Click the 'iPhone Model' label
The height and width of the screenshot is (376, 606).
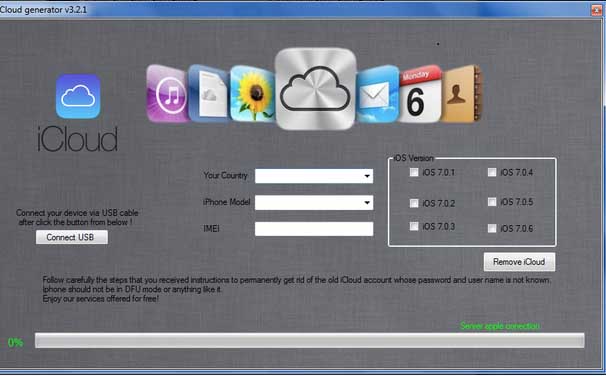pyautogui.click(x=226, y=202)
